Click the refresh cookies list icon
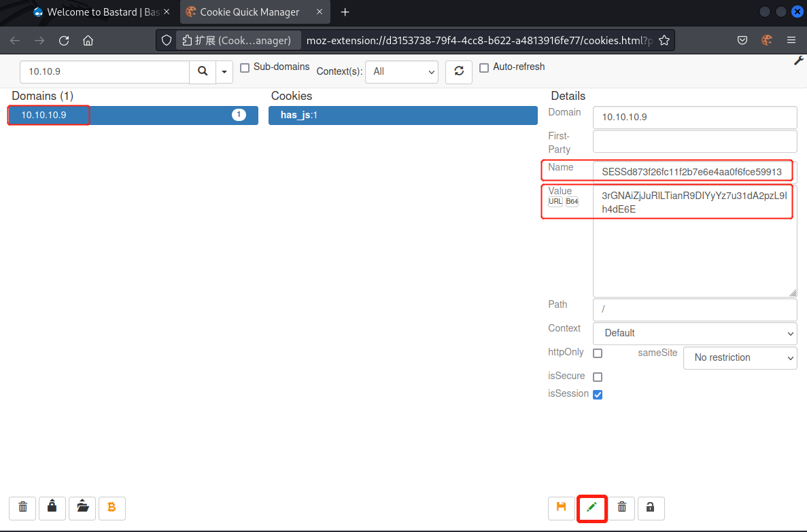 coord(459,71)
